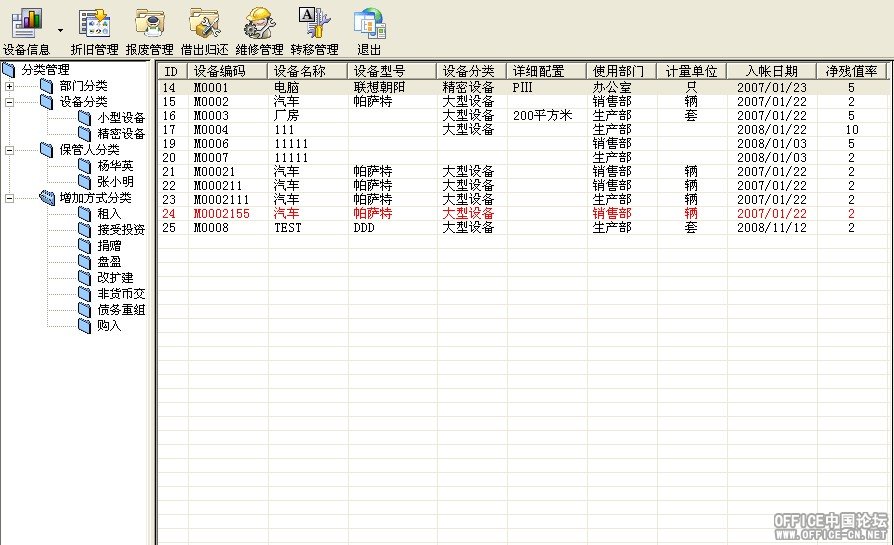Click the 非货币交 tree icon
The image size is (894, 545).
click(x=84, y=294)
